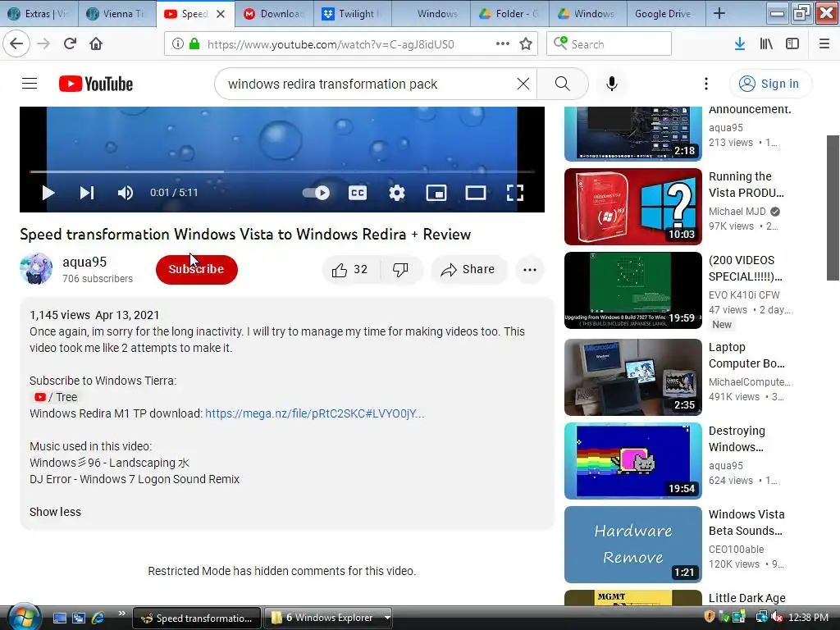
Task: Subscribe to aqua95
Action: 197,269
